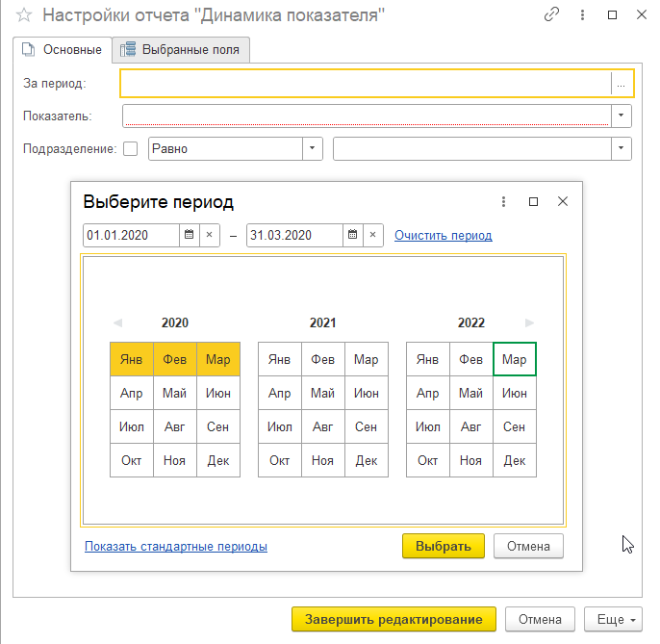Screen dimensions: 660x644
Task: Click the 2020 year header
Action: [175, 323]
